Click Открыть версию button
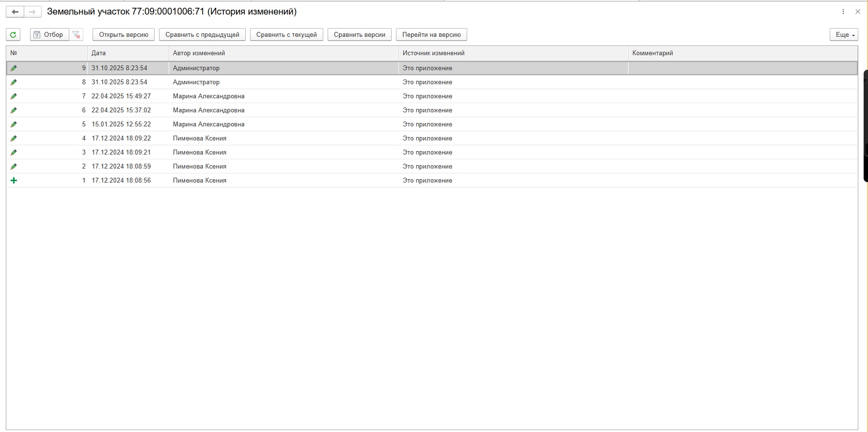This screenshot has width=868, height=432. [124, 34]
